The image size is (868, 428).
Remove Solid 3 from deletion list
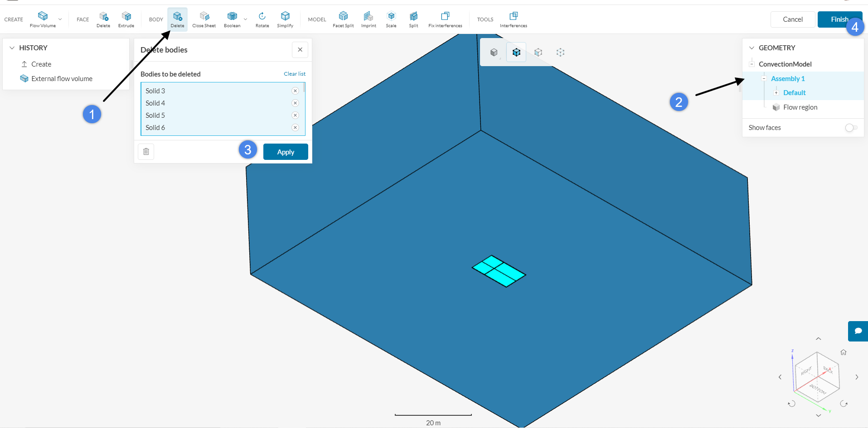tap(295, 91)
